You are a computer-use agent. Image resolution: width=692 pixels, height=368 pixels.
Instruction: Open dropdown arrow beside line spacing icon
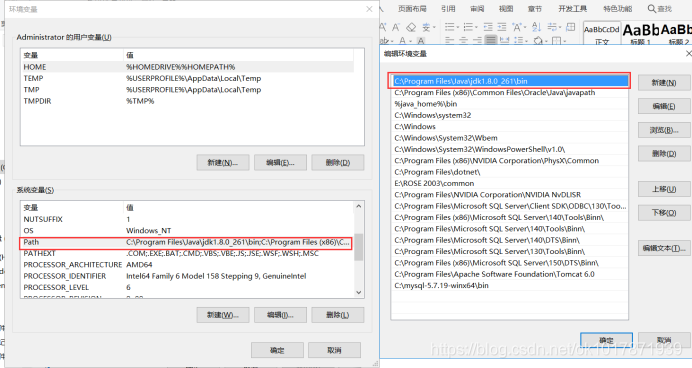[x=527, y=41]
